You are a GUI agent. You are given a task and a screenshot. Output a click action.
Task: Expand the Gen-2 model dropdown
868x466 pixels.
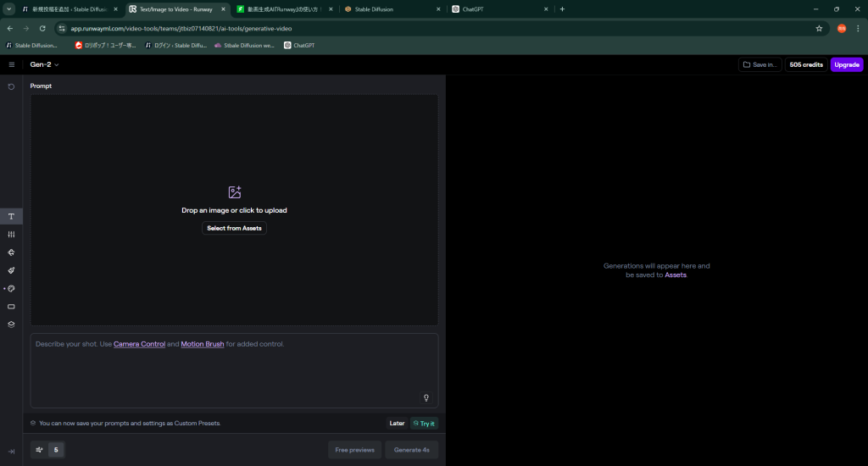coord(45,64)
